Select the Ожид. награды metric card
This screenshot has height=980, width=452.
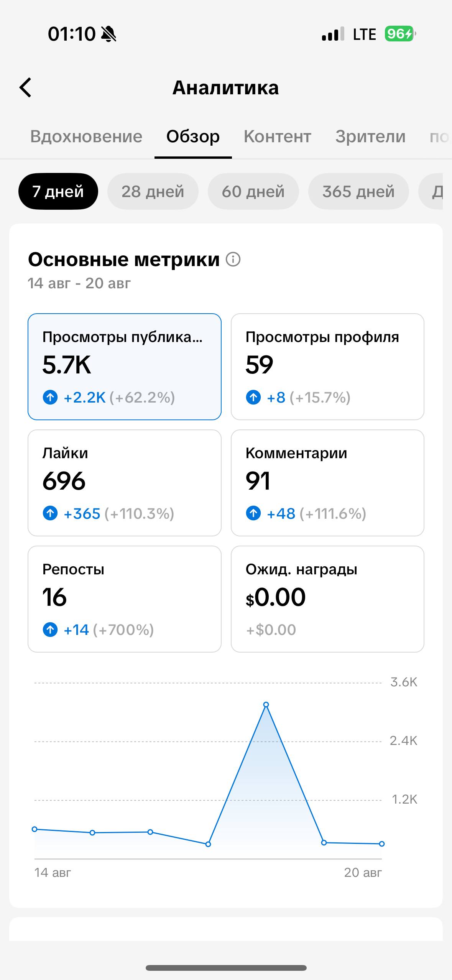(327, 599)
